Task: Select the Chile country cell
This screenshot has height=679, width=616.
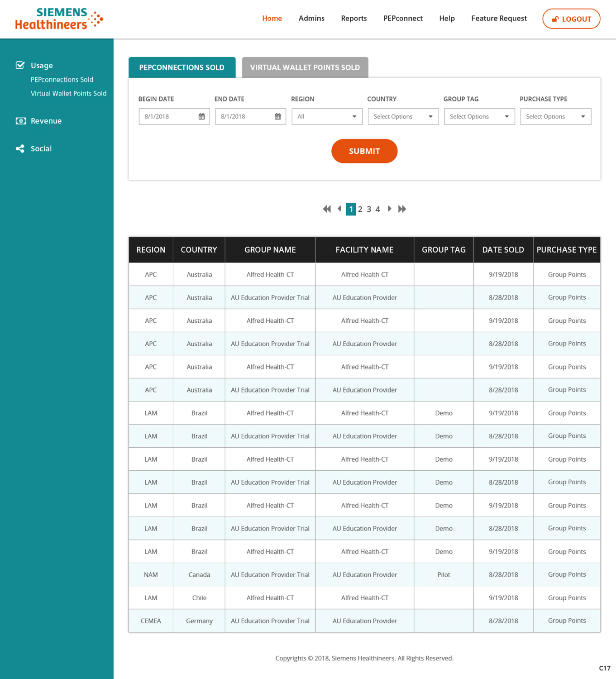Action: point(199,598)
